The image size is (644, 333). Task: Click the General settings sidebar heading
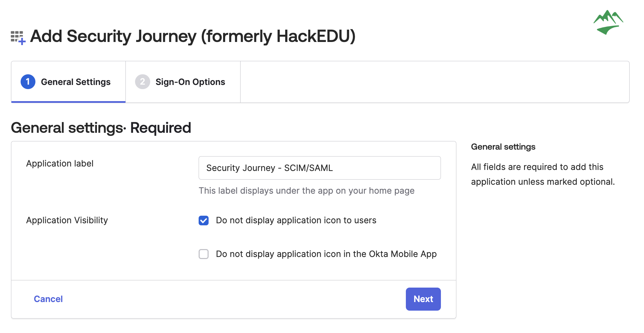[x=503, y=147]
